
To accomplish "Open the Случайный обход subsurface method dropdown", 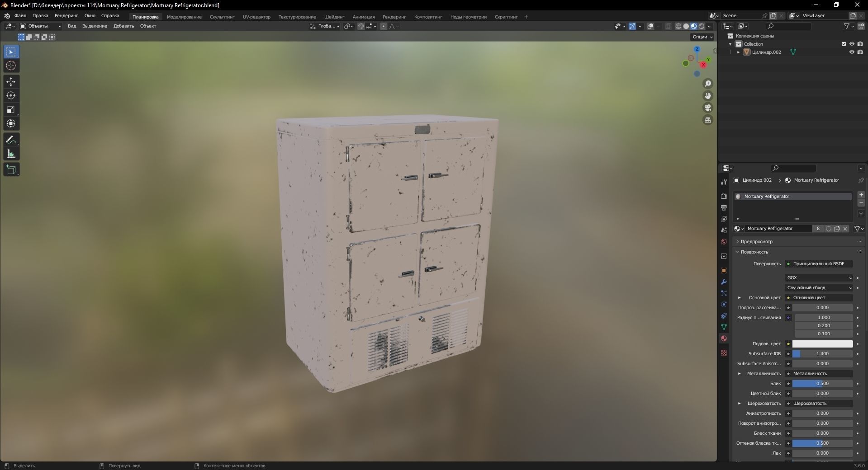I will 819,288.
